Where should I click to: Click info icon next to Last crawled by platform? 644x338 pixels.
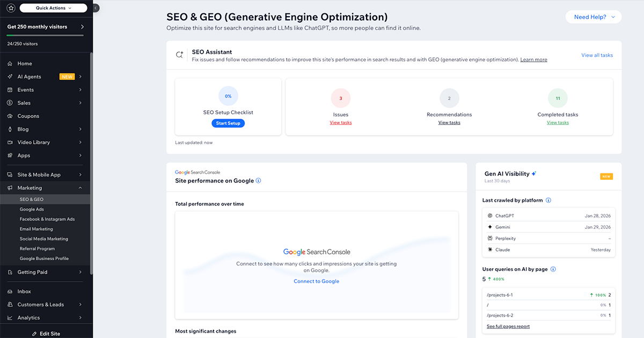point(548,200)
